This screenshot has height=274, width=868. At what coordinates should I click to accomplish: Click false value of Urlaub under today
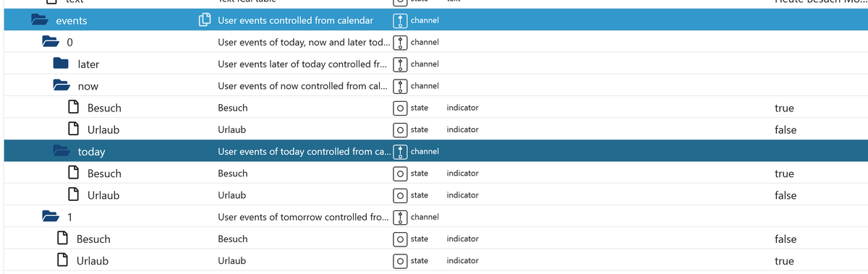[x=786, y=195]
